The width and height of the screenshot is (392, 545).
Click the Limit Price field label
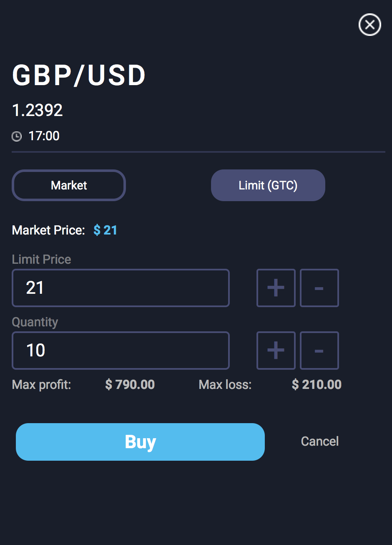click(x=41, y=260)
